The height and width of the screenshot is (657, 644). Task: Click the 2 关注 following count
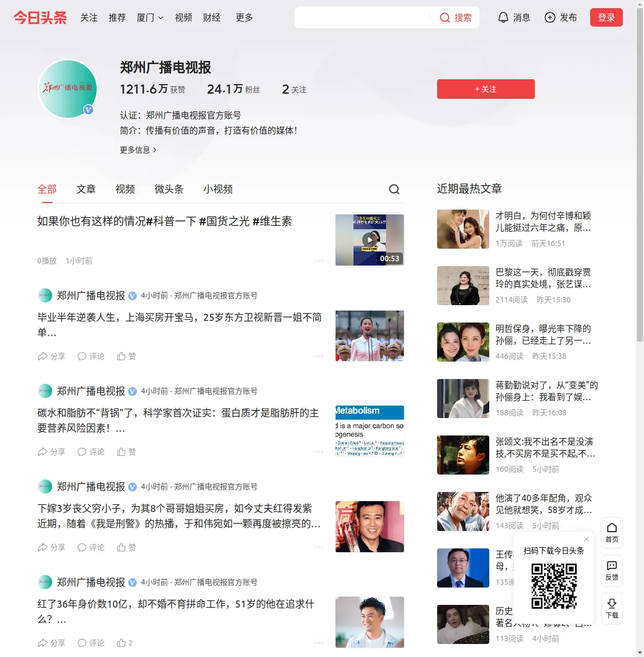coord(294,89)
